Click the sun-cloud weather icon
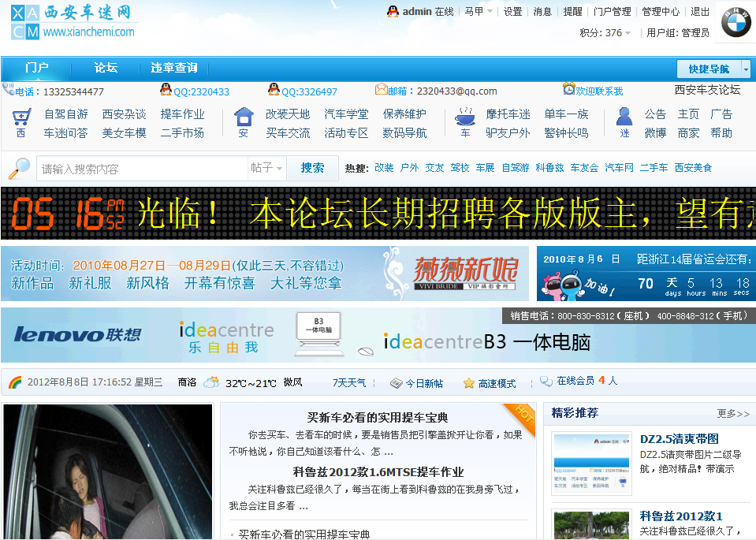This screenshot has height=540, width=756. click(x=211, y=382)
